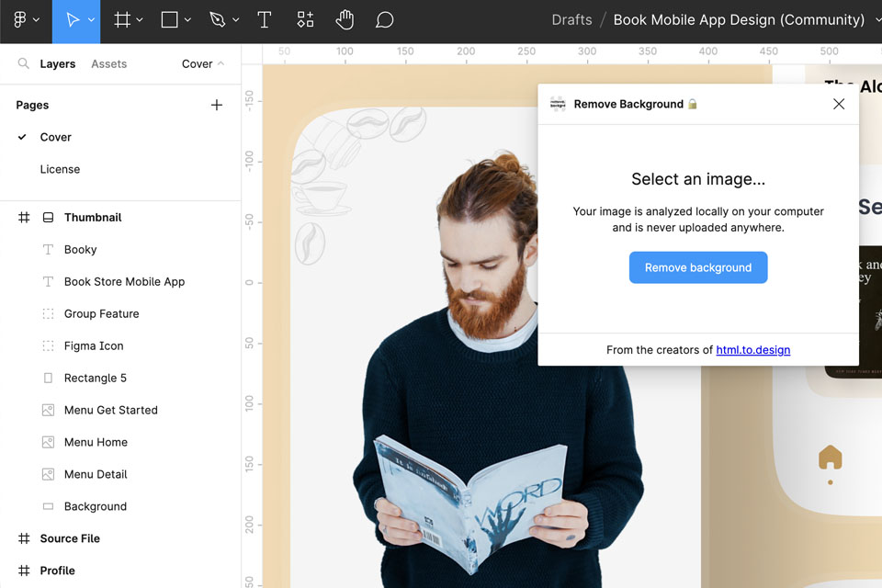Open Frame tool options dropdown
Viewport: 882px width, 588px height.
point(140,20)
